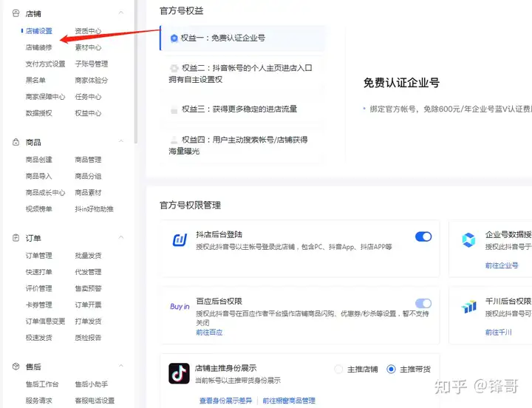The width and height of the screenshot is (532, 408).
Task: Click the 订单 section clipboard icon
Action: coord(16,238)
